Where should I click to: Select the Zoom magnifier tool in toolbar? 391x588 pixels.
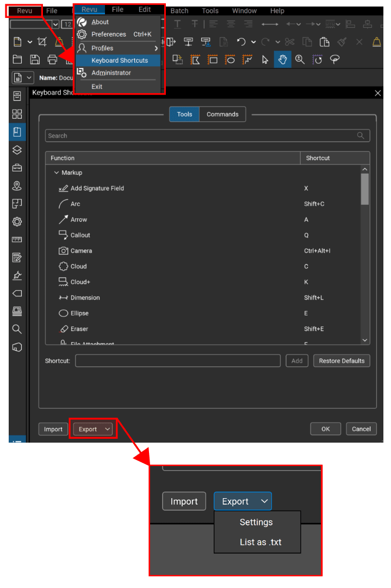click(300, 60)
